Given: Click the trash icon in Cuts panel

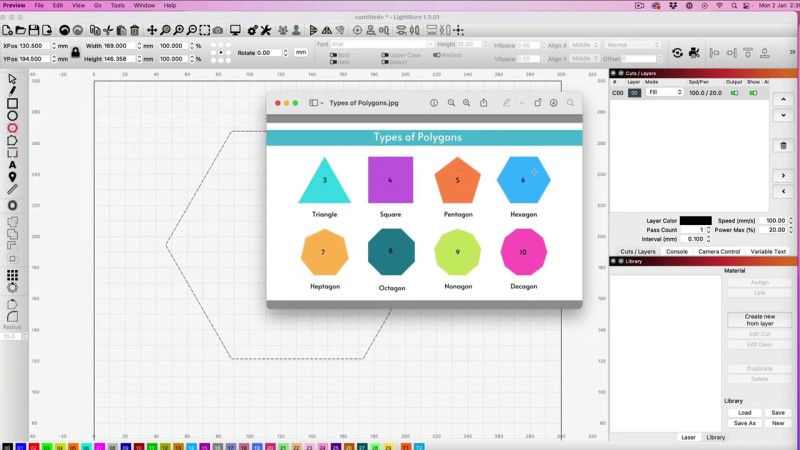Looking at the screenshot, I should tap(783, 145).
